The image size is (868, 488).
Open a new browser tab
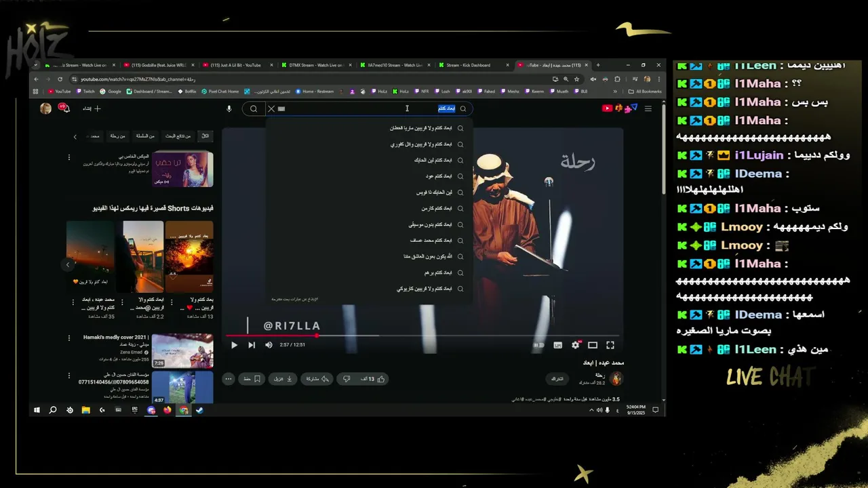tap(597, 65)
